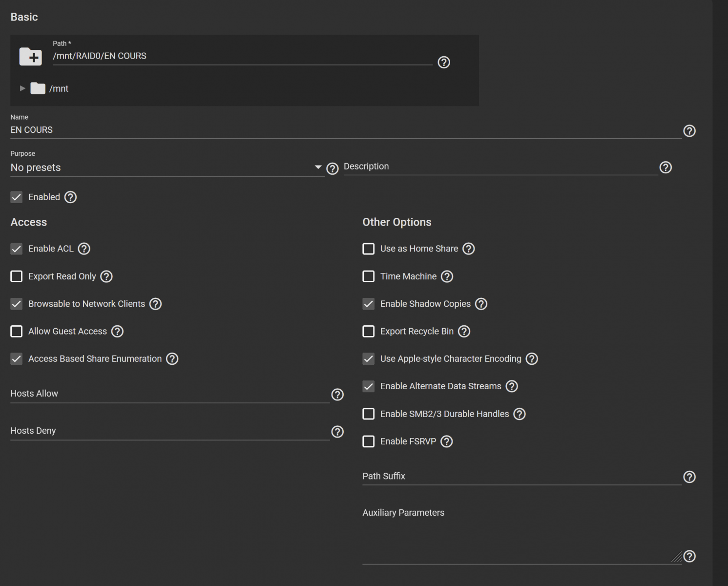
Task: Enable the Export Read Only checkbox
Action: pyautogui.click(x=17, y=276)
